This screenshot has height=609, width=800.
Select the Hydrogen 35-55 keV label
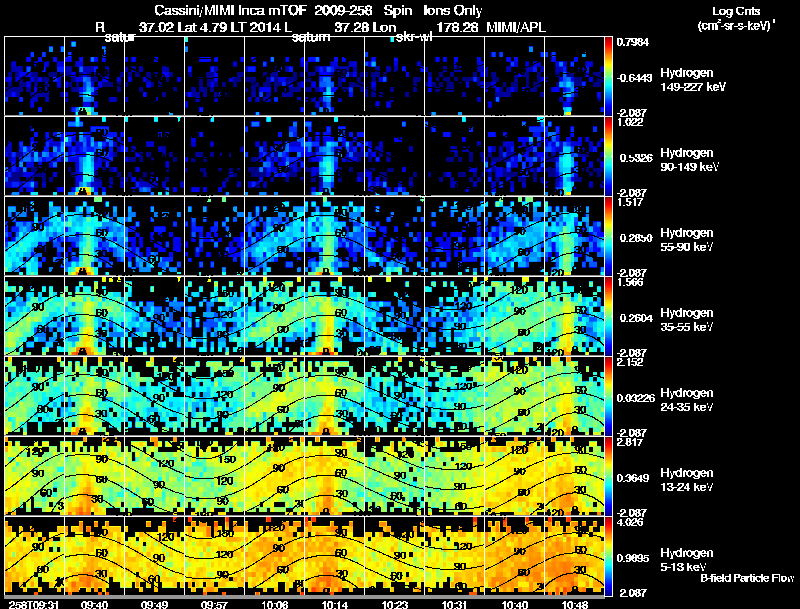tap(687, 320)
